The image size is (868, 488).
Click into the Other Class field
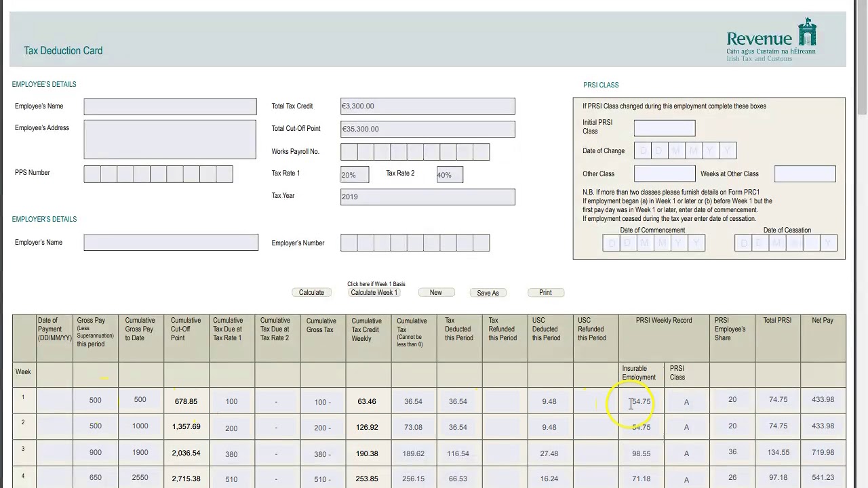[x=665, y=174]
